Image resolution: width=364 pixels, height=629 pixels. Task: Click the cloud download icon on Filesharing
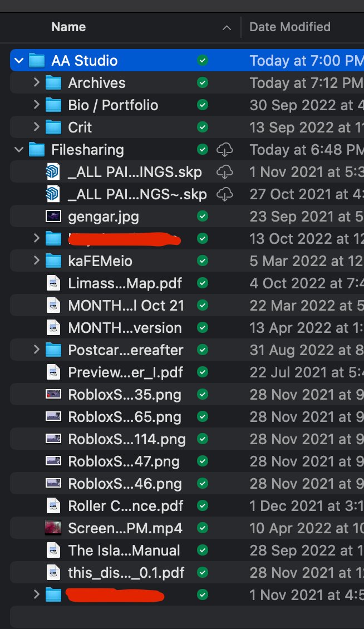click(225, 149)
